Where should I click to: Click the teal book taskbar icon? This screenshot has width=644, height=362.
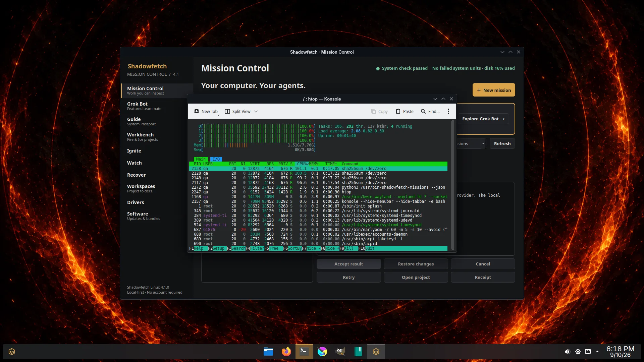click(358, 352)
